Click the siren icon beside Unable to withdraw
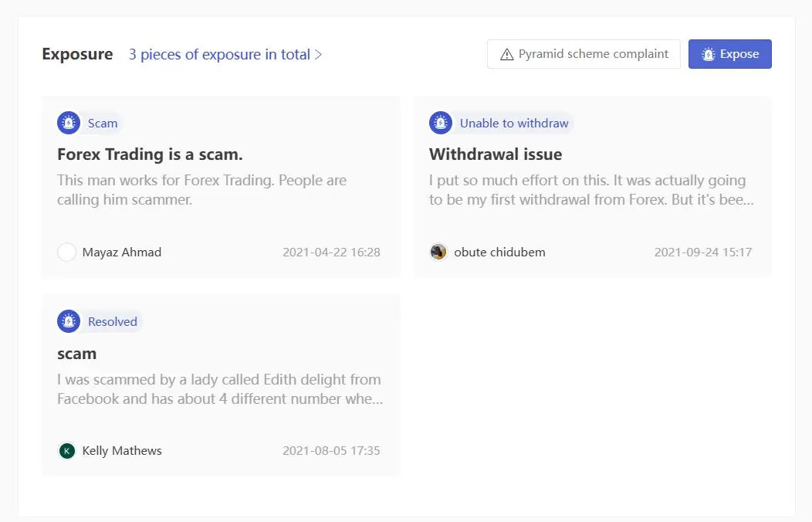 (441, 123)
